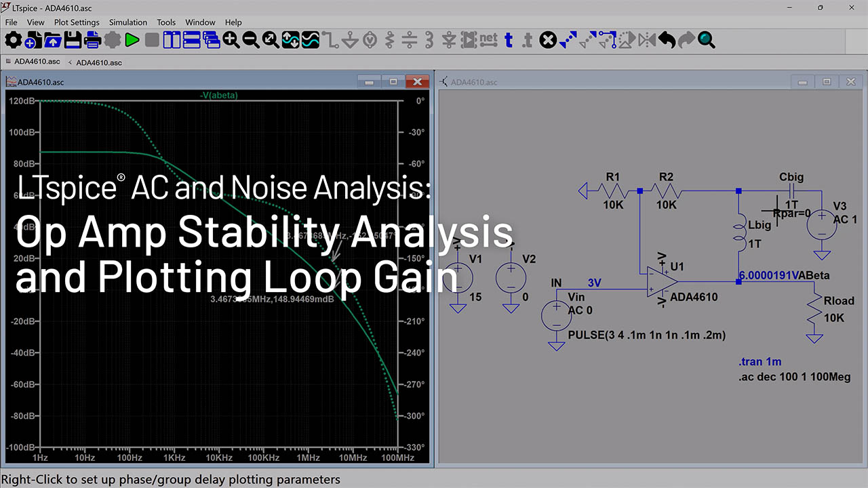Select the place component tool

[469, 40]
